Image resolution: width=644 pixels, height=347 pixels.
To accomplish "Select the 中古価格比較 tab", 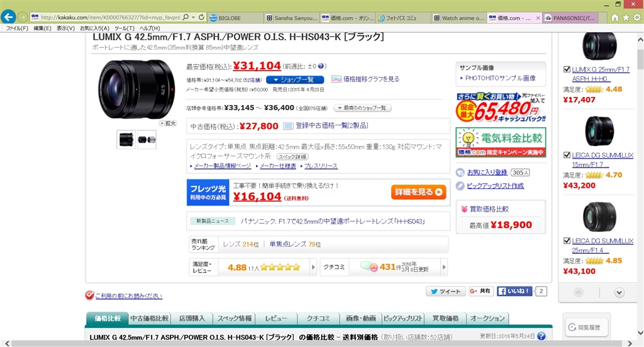I will (x=149, y=318).
